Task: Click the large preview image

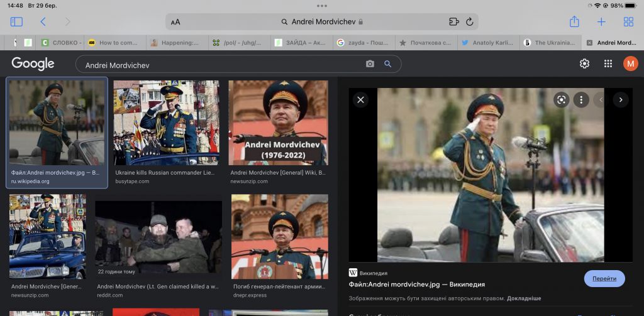Action: pos(491,175)
